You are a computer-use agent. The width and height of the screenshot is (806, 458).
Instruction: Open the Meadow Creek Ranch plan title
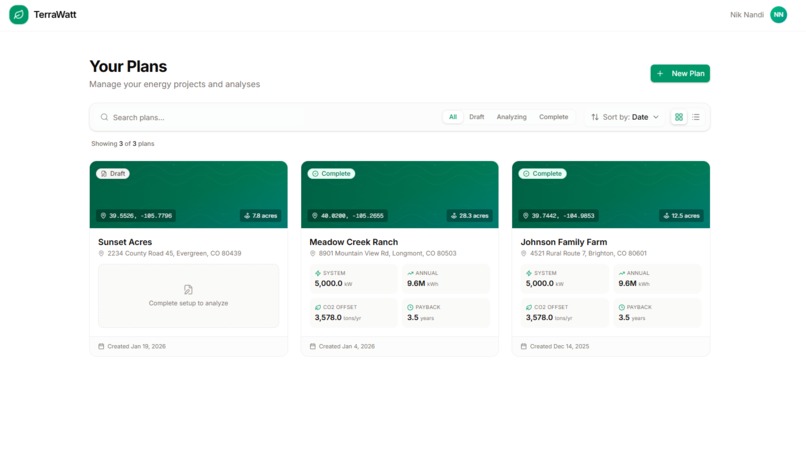(354, 242)
